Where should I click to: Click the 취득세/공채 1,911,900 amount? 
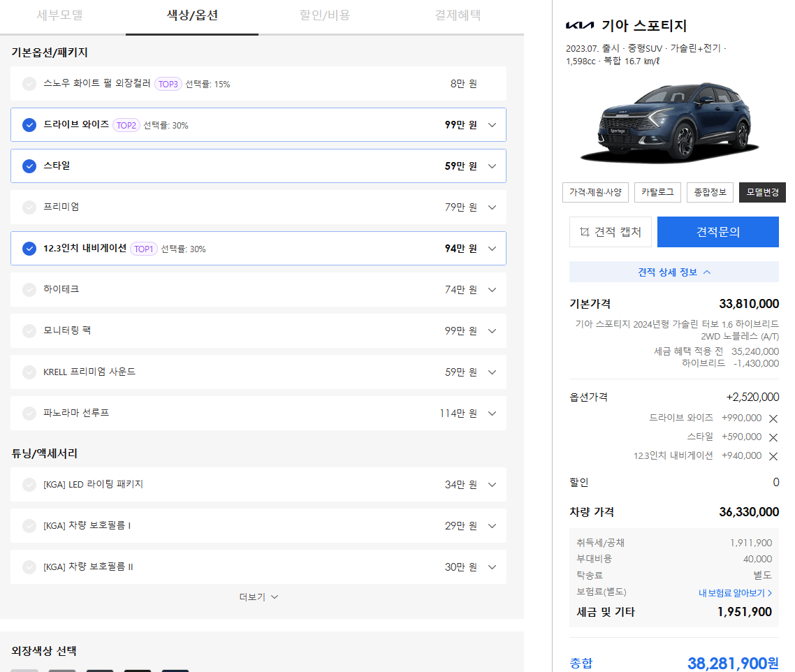point(751,543)
